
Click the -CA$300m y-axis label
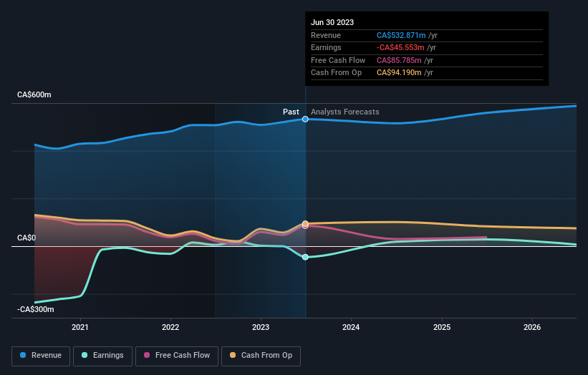tap(36, 309)
